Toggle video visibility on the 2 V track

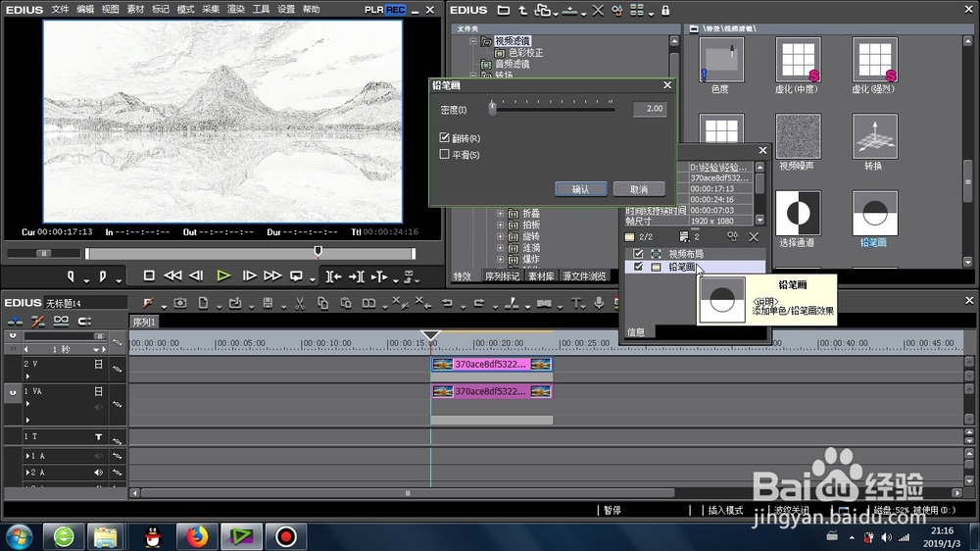98,364
